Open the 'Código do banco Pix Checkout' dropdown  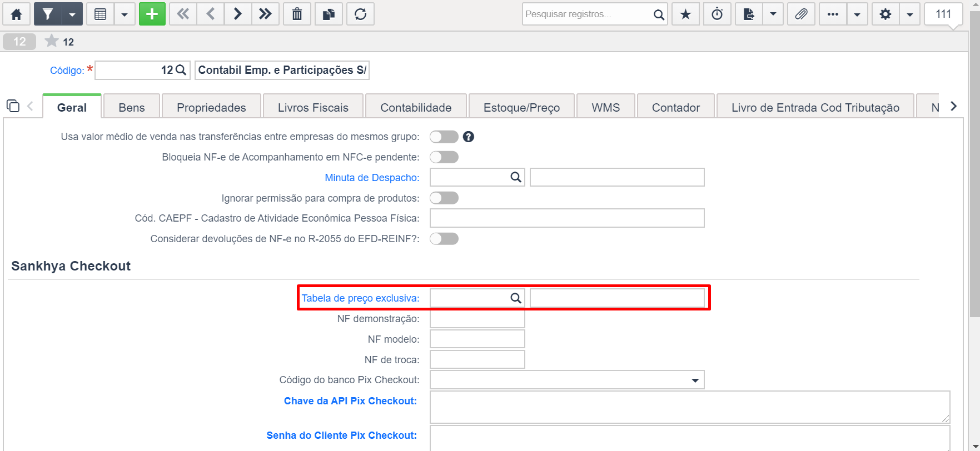567,380
